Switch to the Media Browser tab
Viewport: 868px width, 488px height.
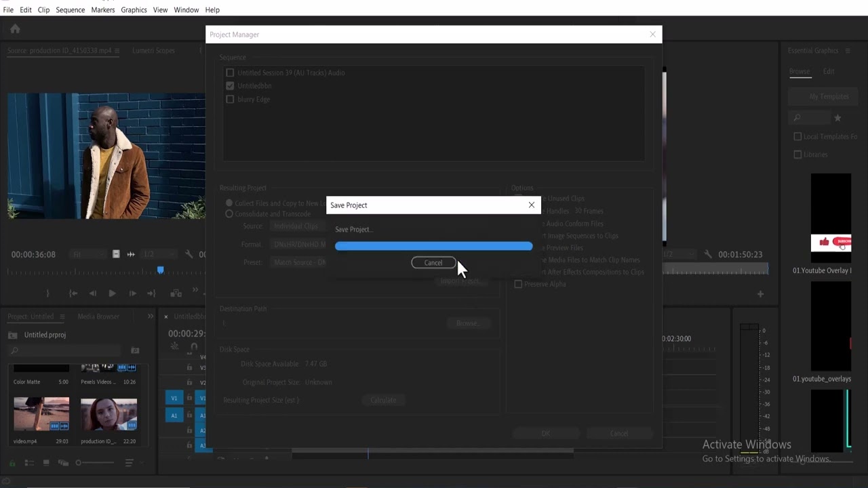click(98, 317)
